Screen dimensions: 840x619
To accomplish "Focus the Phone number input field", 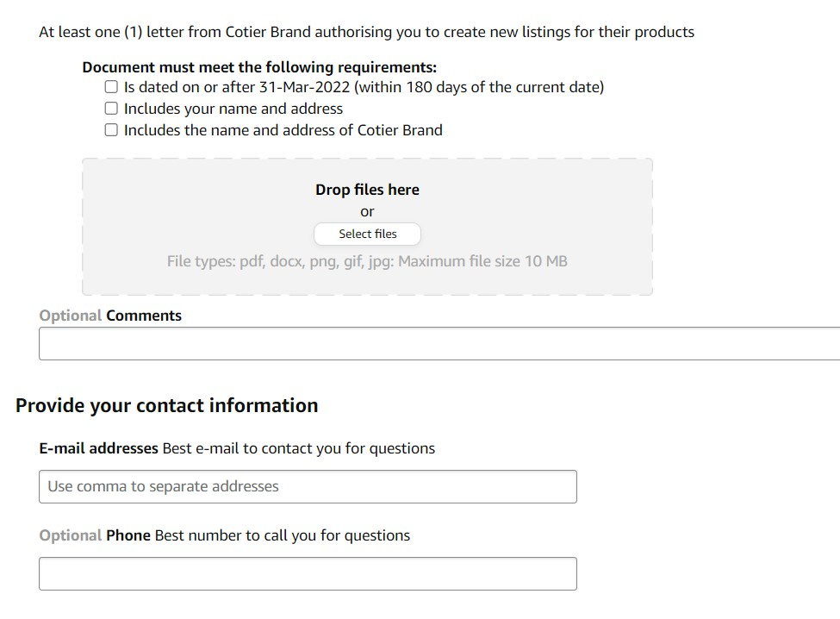I will [308, 573].
